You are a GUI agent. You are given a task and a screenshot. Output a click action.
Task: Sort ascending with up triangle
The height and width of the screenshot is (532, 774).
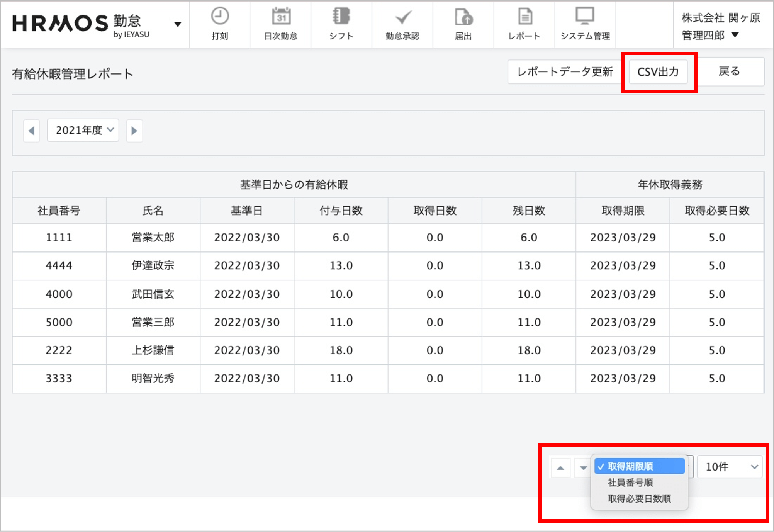coord(560,468)
